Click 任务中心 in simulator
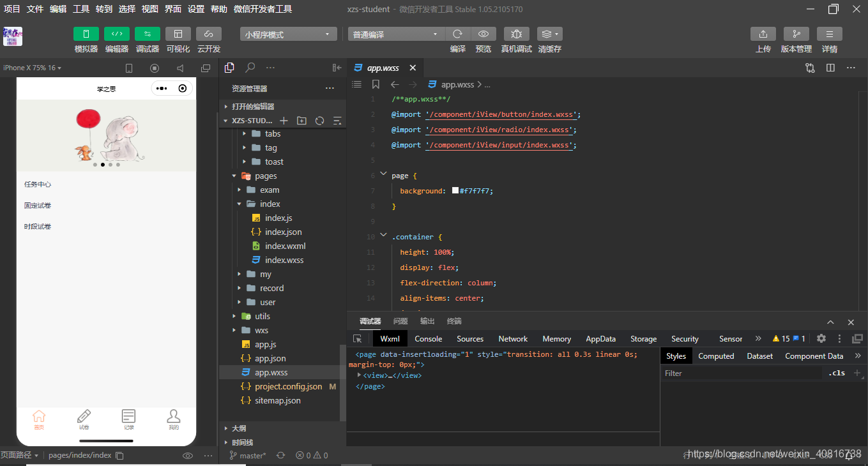The height and width of the screenshot is (466, 868). click(38, 184)
